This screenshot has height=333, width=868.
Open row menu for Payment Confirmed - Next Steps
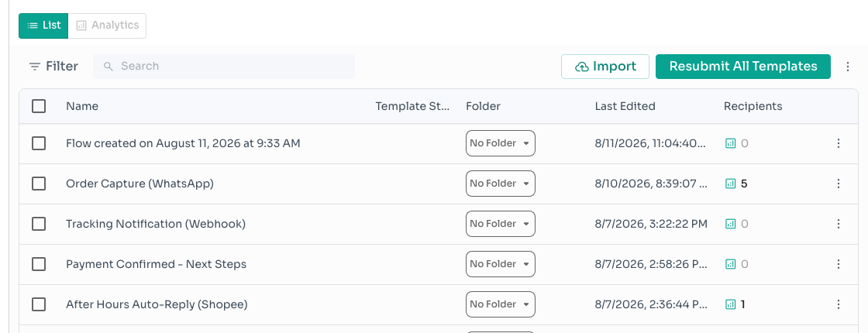[838, 264]
